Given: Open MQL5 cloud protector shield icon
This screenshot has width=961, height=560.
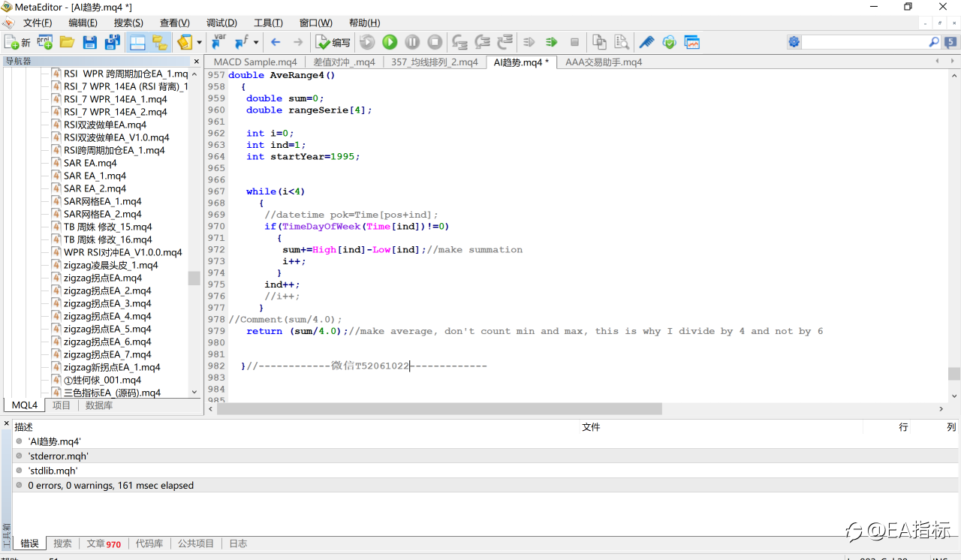Looking at the screenshot, I should [669, 42].
